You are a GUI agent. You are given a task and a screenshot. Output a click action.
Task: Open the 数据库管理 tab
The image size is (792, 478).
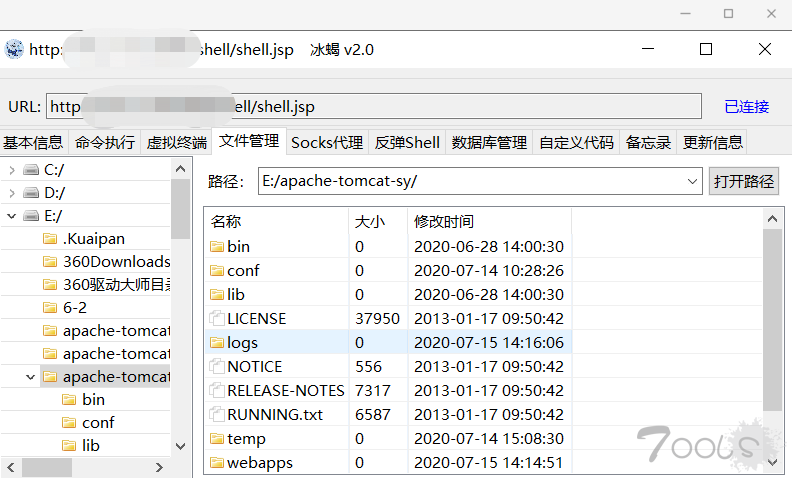pyautogui.click(x=489, y=142)
